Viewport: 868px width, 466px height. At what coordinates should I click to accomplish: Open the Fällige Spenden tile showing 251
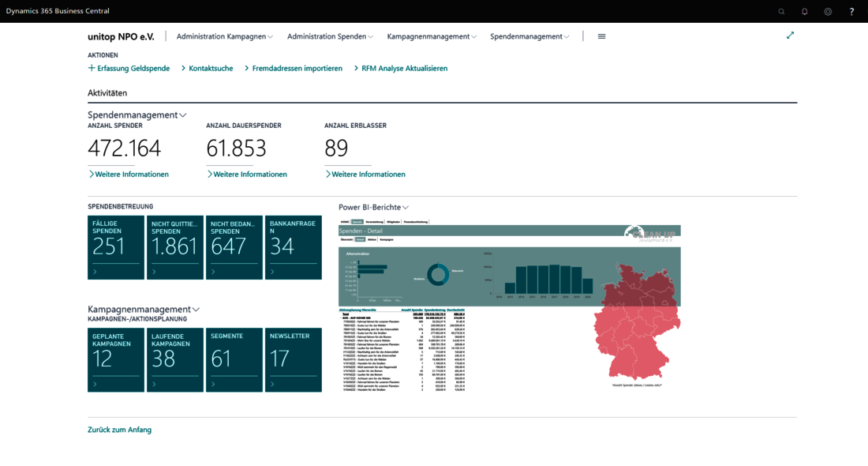click(116, 247)
